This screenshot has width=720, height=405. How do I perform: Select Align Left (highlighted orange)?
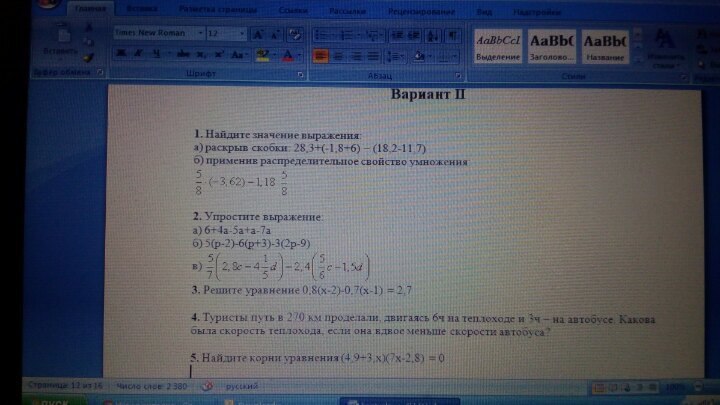[x=321, y=56]
